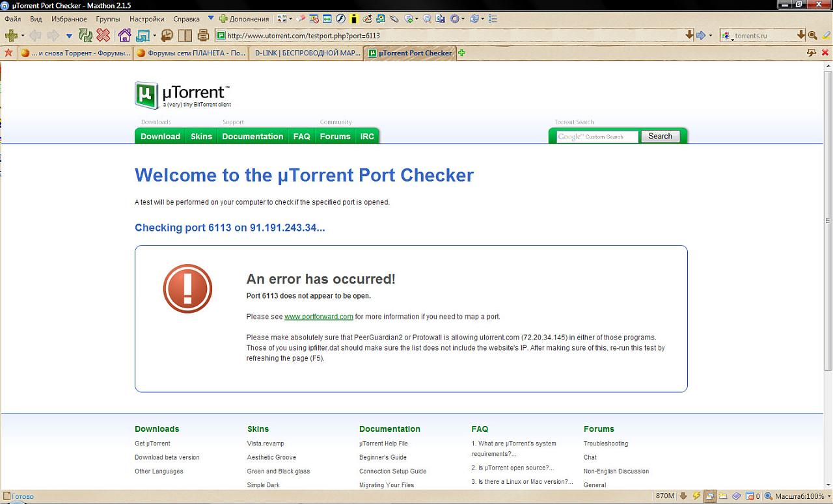Expand the blue triangle next to Справка
The image size is (833, 504).
210,18
